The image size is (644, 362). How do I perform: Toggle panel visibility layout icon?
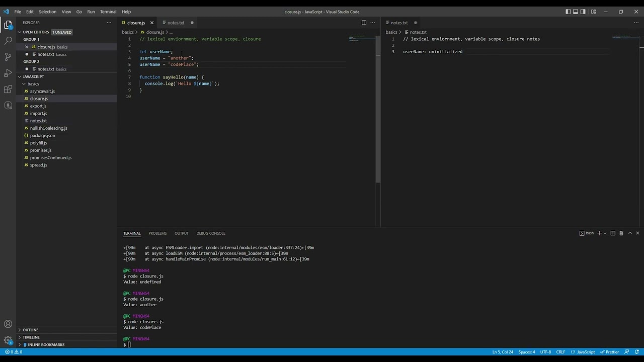pyautogui.click(x=576, y=12)
